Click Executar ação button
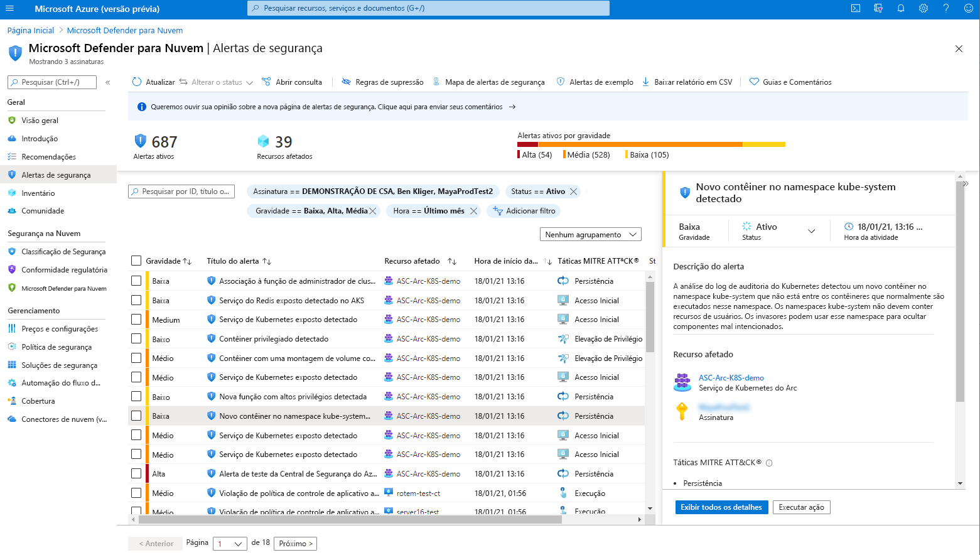980x555 pixels. pyautogui.click(x=801, y=507)
